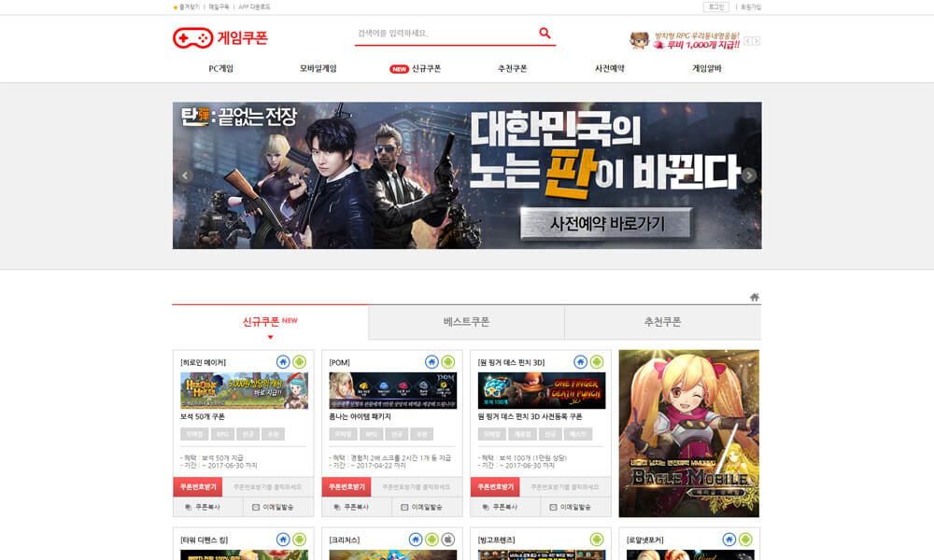Click the coupon number field on the 히로인 메이커 card
Screen dimensions: 934x560
click(x=268, y=487)
